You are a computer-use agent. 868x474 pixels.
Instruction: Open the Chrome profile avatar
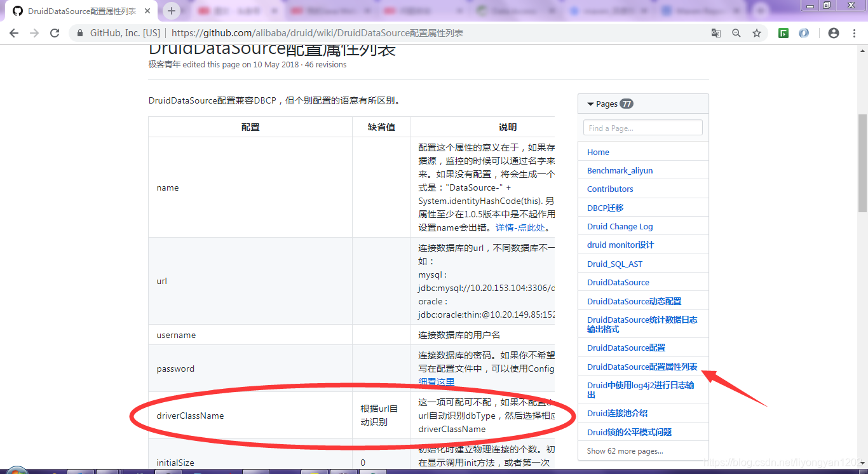pos(834,33)
